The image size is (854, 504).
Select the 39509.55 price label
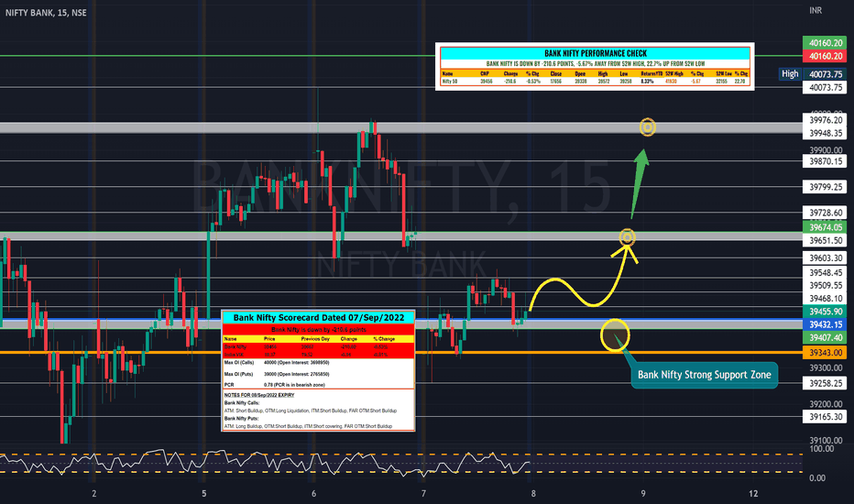click(x=825, y=285)
